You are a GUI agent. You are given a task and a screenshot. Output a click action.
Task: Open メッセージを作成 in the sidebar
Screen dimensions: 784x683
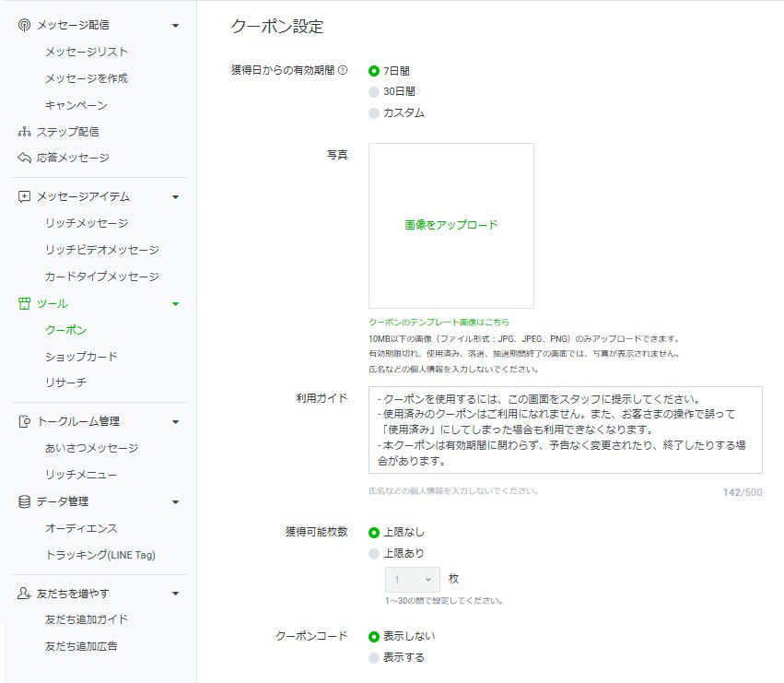87,78
